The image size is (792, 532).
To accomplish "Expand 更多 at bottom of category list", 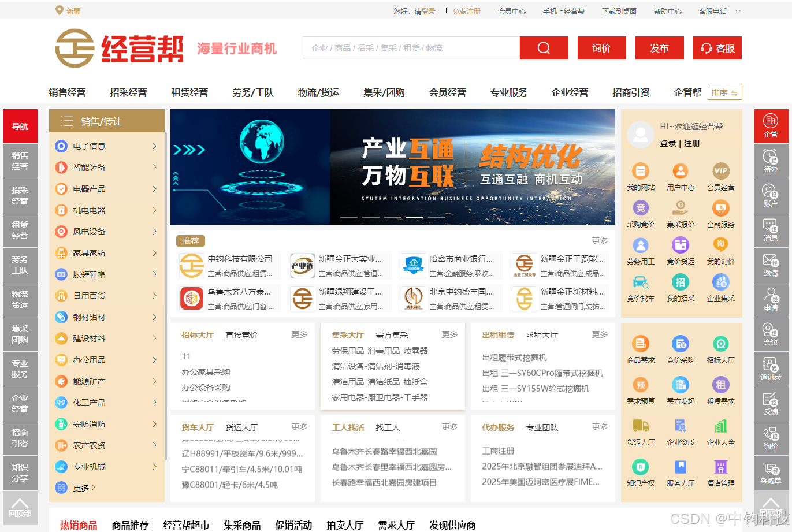I will (x=84, y=488).
